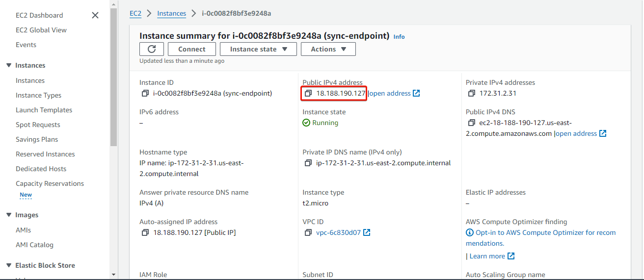The height and width of the screenshot is (280, 644).
Task: Open Launch Templates in sidebar
Action: tap(44, 110)
